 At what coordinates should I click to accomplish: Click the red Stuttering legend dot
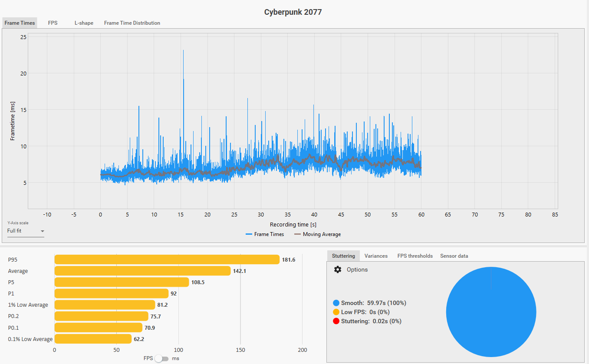(x=336, y=321)
